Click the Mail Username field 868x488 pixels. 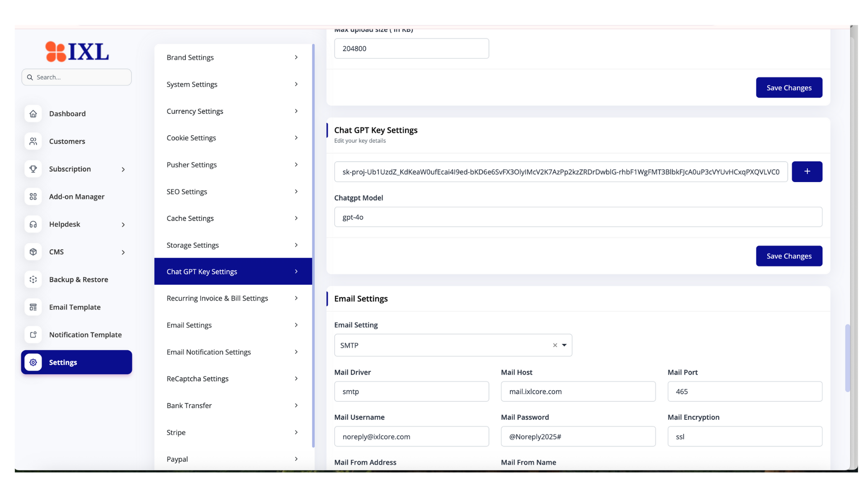(411, 436)
